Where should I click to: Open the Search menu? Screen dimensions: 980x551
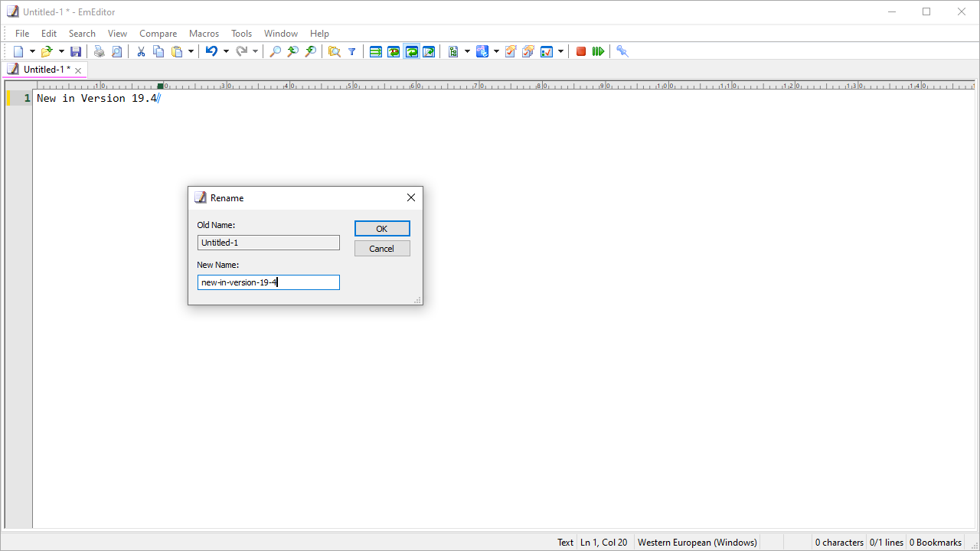point(82,34)
